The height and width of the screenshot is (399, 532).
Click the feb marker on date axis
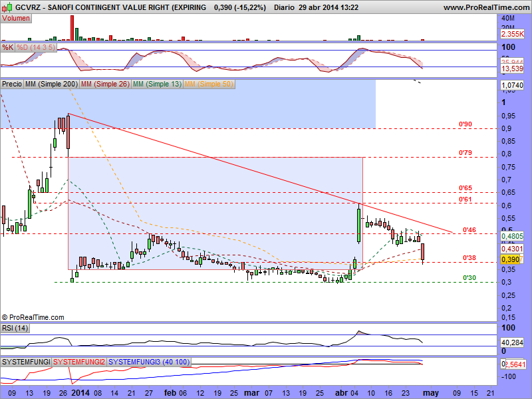pyautogui.click(x=170, y=393)
